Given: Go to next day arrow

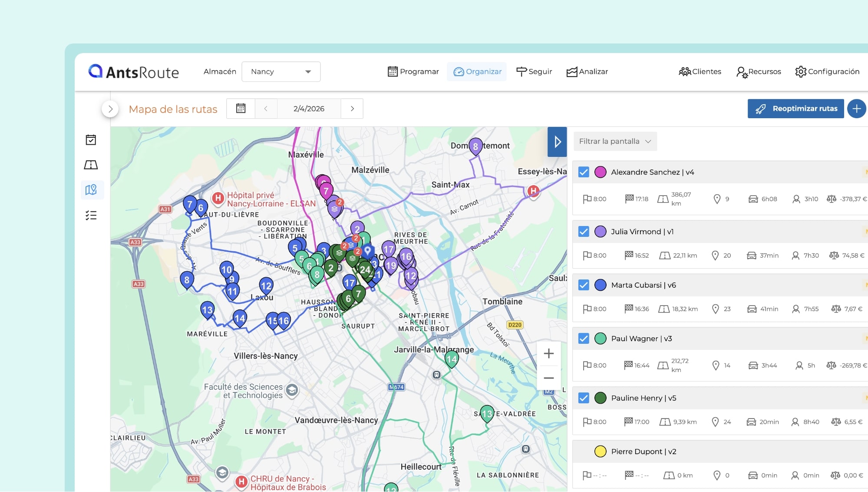Looking at the screenshot, I should click(x=352, y=109).
